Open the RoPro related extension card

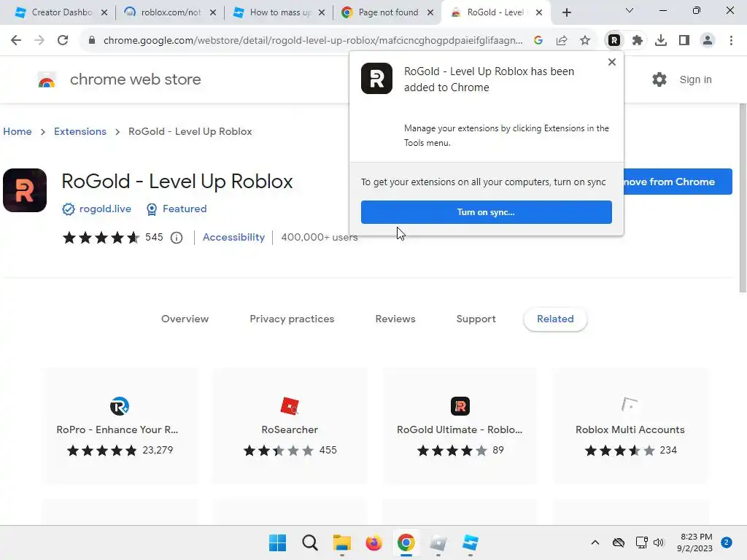tap(119, 426)
